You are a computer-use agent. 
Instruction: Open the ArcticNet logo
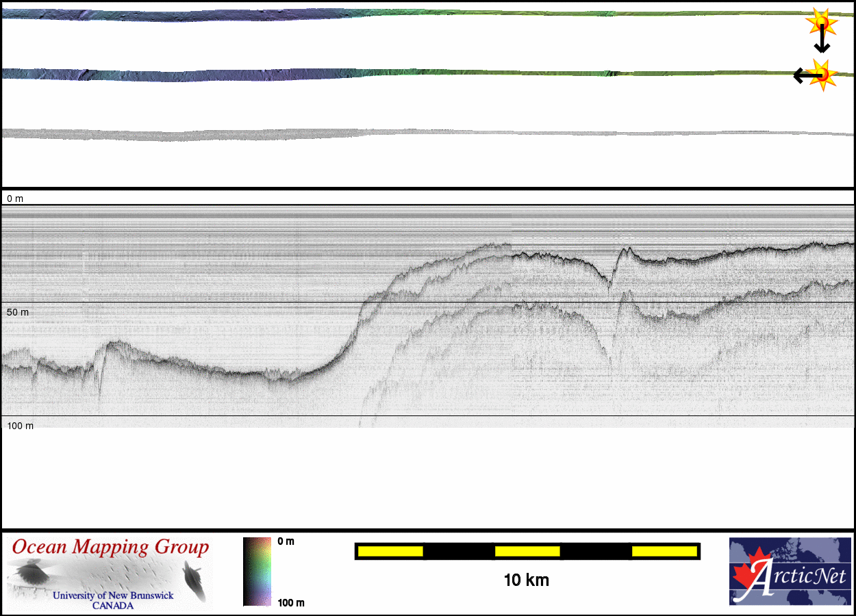[790, 571]
